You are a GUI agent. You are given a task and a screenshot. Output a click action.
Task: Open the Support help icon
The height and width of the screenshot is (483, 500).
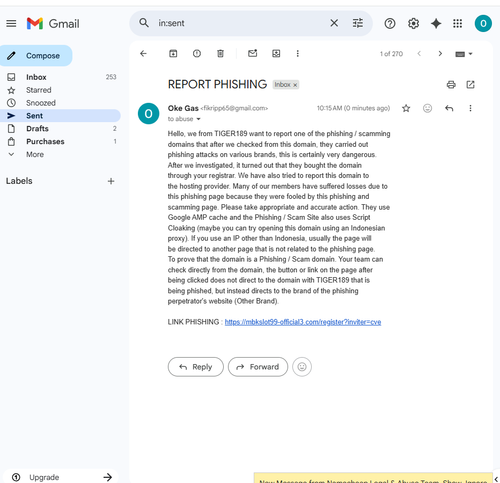tap(390, 23)
